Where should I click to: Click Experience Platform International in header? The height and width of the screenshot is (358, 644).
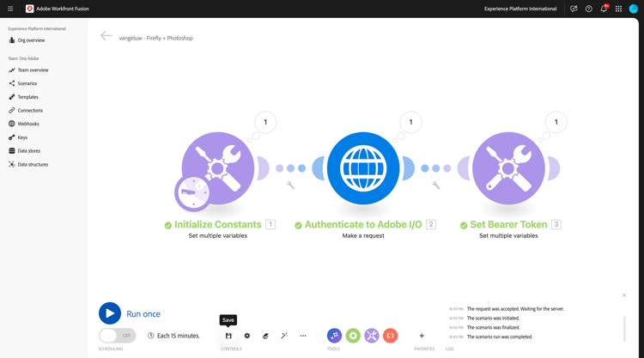520,9
